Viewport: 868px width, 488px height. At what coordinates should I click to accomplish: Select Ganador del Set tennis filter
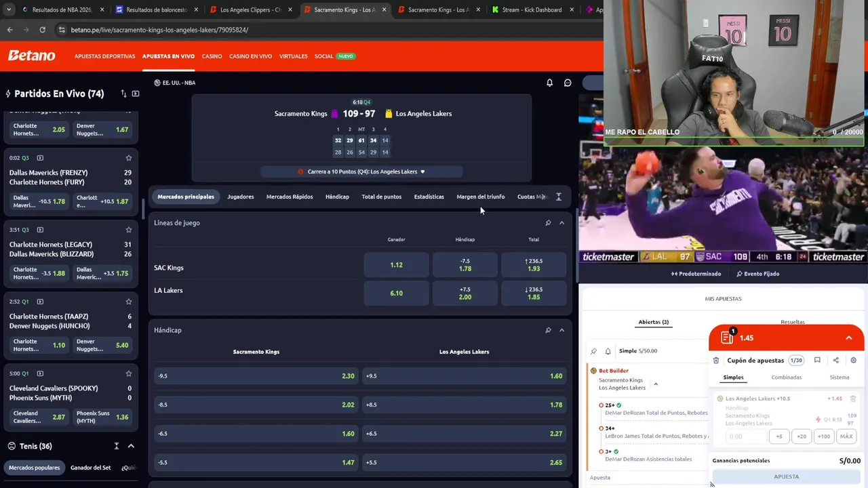tap(90, 468)
